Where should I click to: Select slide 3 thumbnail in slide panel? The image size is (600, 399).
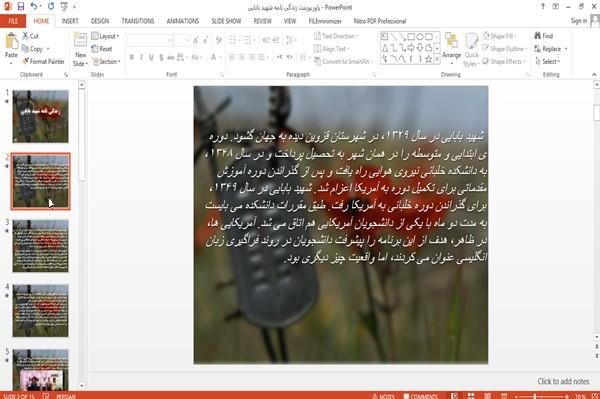[x=41, y=246]
